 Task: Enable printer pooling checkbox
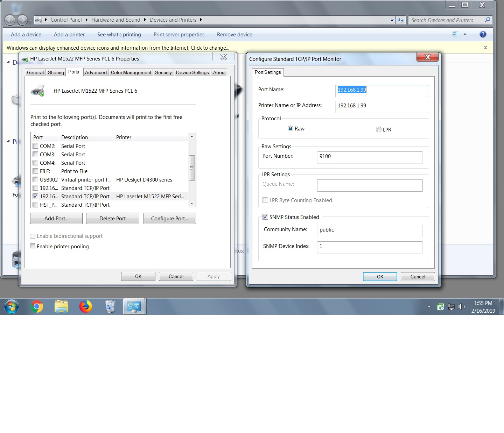pos(33,247)
